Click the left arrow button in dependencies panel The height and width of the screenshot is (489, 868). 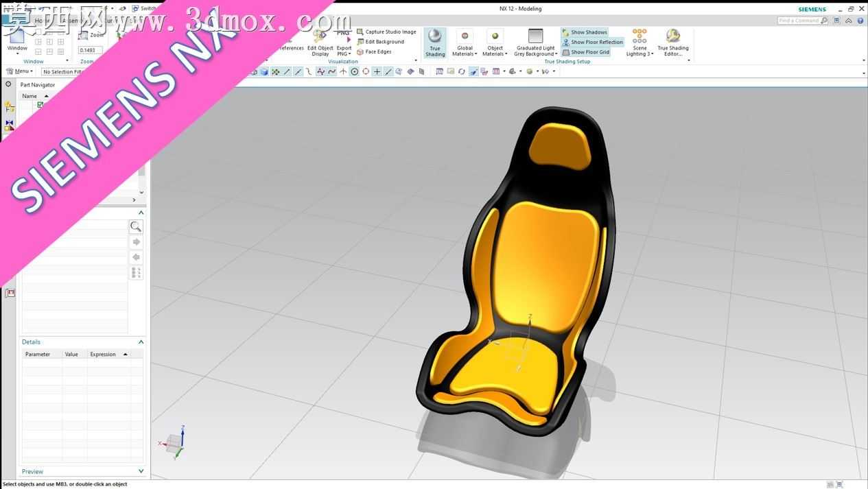pos(136,257)
